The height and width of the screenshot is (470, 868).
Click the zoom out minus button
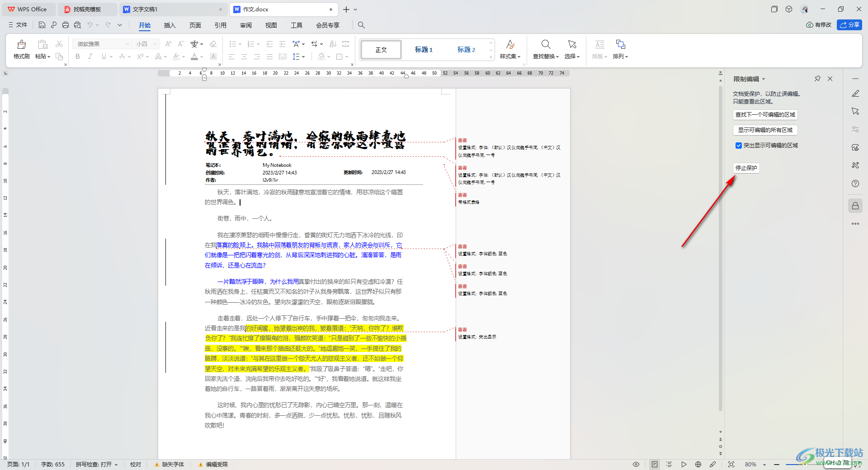pos(777,465)
